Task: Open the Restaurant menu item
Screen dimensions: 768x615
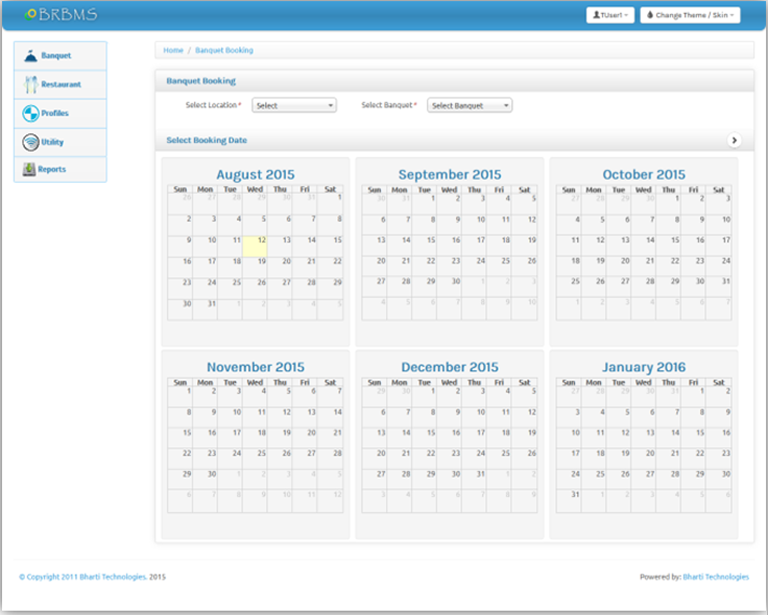Action: [61, 85]
